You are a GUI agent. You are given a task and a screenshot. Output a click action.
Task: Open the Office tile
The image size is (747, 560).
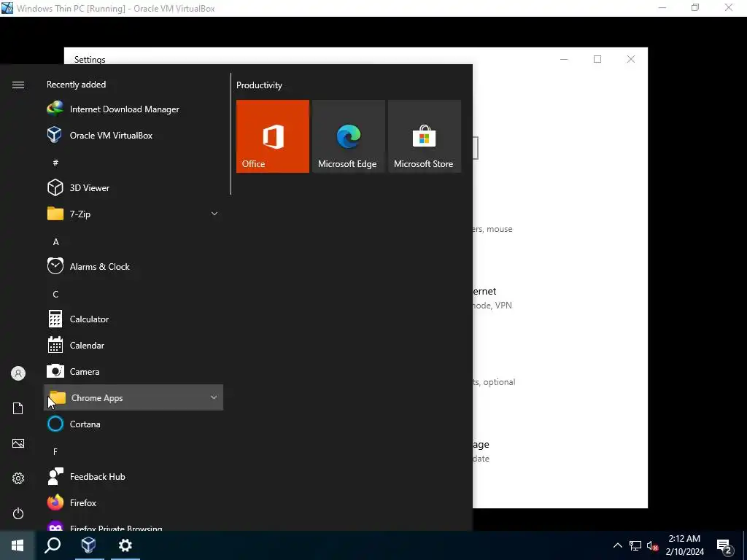(273, 136)
